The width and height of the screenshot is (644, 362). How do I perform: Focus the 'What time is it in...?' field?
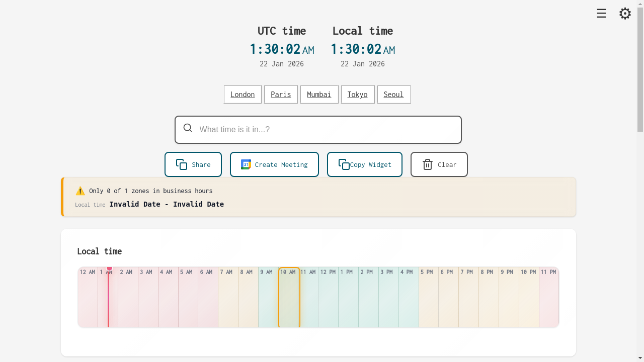[327, 130]
